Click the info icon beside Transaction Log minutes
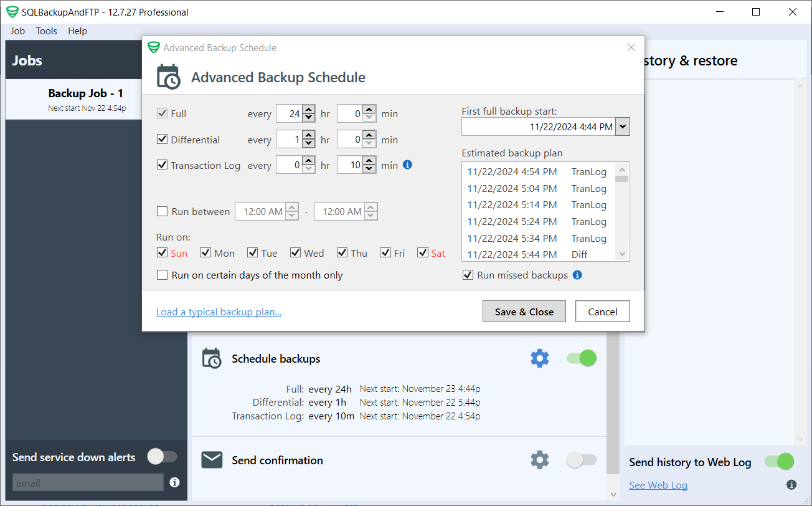The height and width of the screenshot is (506, 812). click(x=407, y=165)
